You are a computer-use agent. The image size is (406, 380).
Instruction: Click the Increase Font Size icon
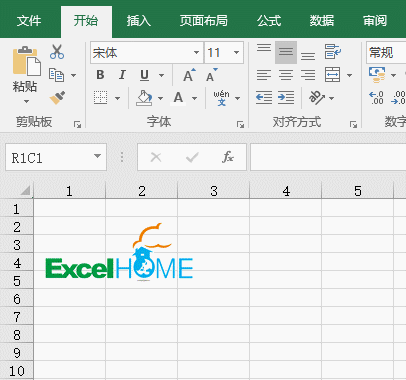pyautogui.click(x=189, y=75)
